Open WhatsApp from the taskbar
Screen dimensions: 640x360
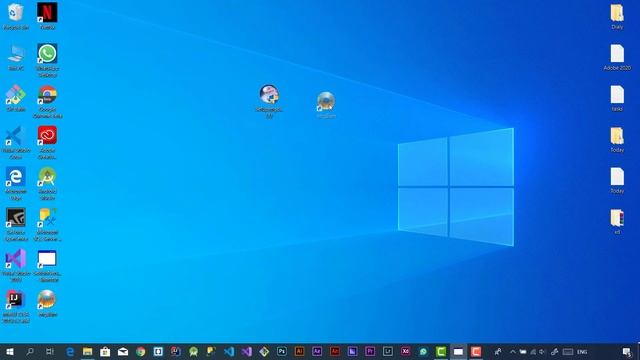coord(423,351)
